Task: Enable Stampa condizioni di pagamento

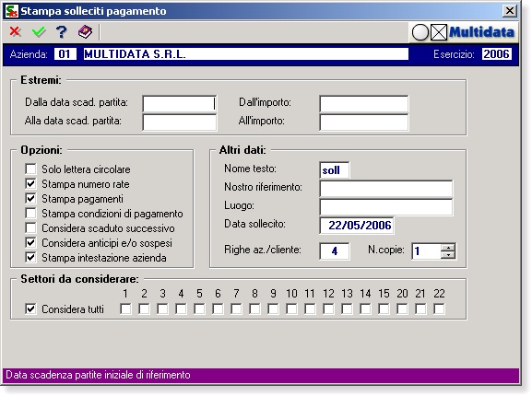Action: [x=30, y=213]
